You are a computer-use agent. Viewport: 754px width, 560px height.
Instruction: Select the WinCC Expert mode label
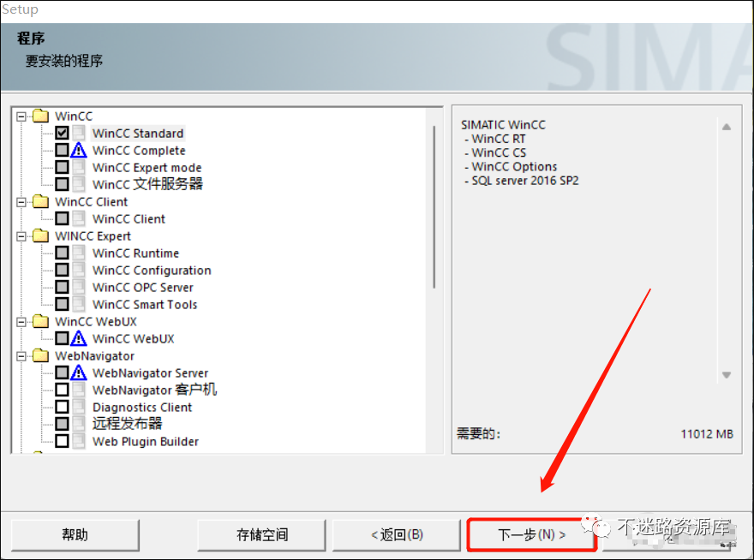[x=147, y=167]
